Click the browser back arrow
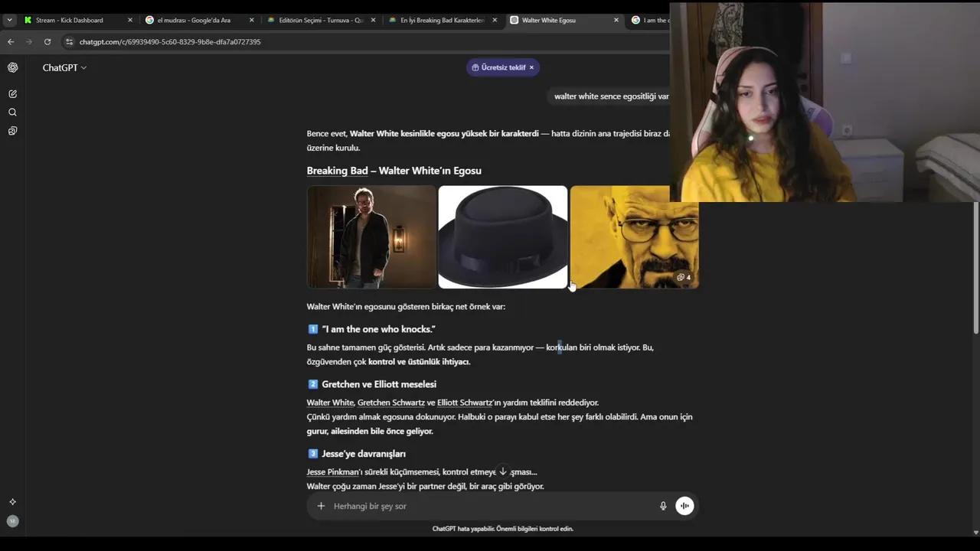The height and width of the screenshot is (551, 980). [x=10, y=41]
